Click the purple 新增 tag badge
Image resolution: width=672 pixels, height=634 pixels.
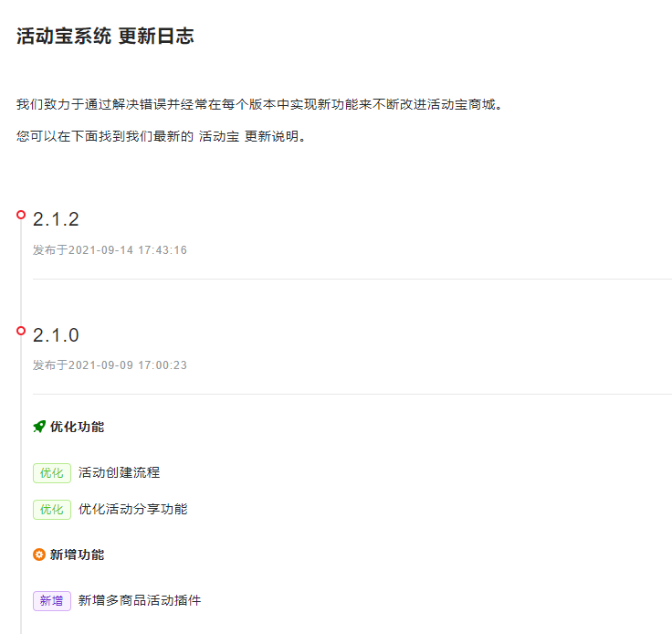click(52, 600)
